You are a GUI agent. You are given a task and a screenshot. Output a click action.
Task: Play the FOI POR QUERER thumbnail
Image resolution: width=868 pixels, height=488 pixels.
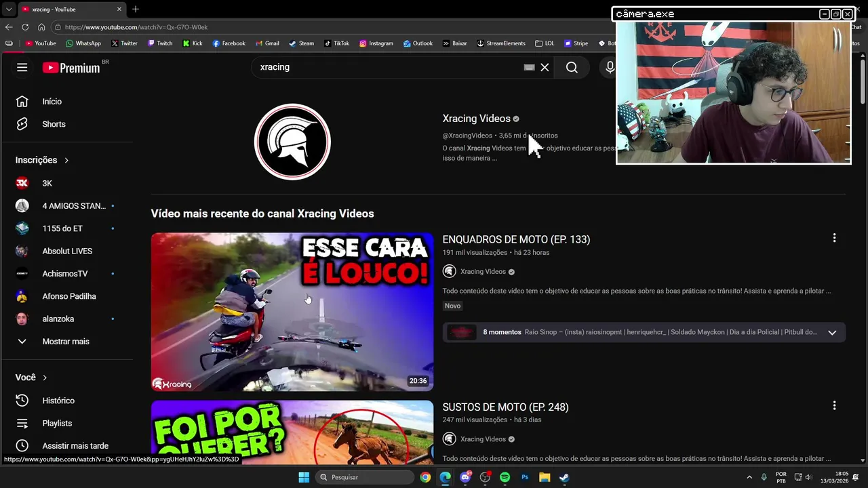tap(292, 432)
